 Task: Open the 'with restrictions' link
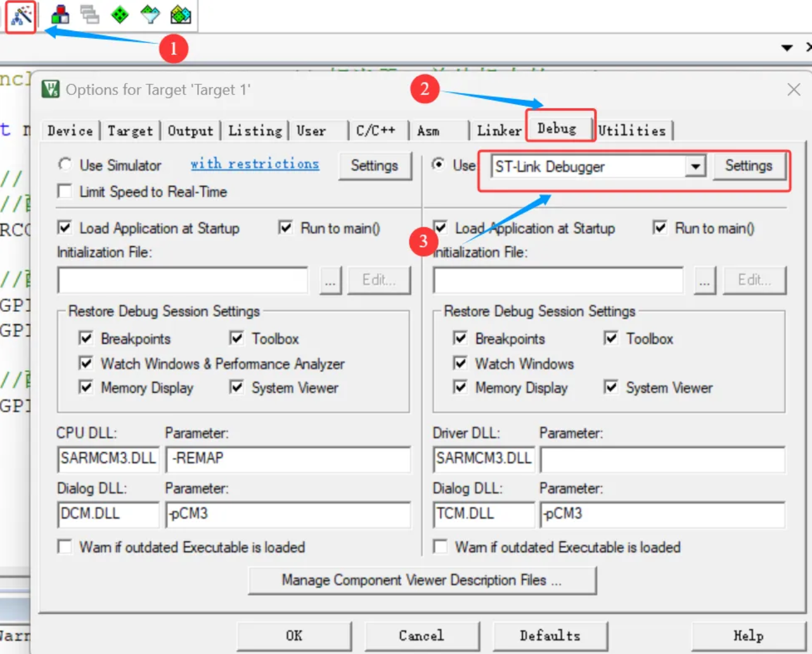coord(255,163)
